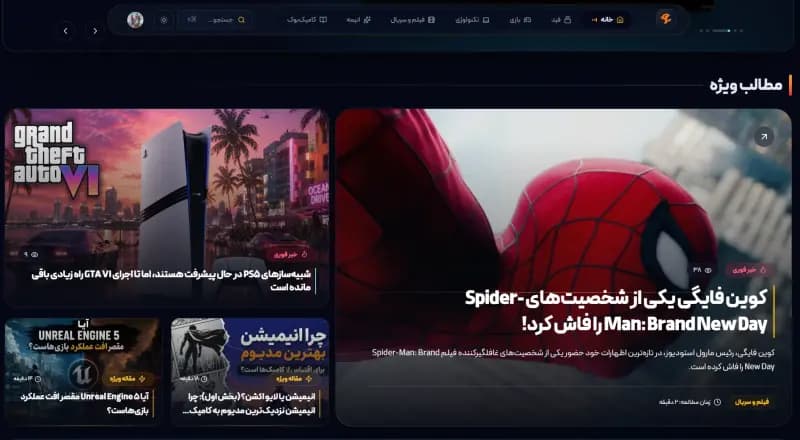Screen dimensions: 800x440
Task: Click مقاله ویژه tag on Unreal Engine card
Action: (x=125, y=379)
